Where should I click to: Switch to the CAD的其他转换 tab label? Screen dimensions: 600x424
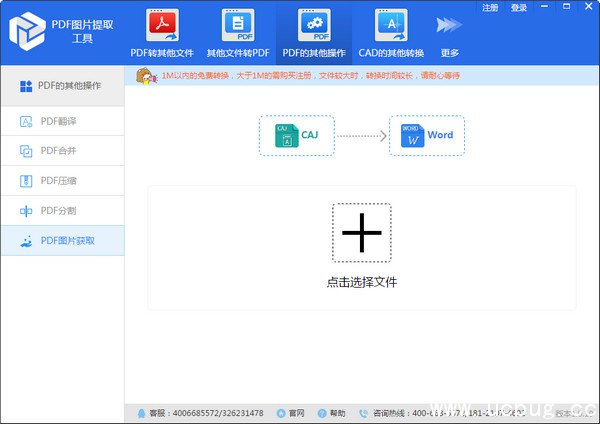391,53
